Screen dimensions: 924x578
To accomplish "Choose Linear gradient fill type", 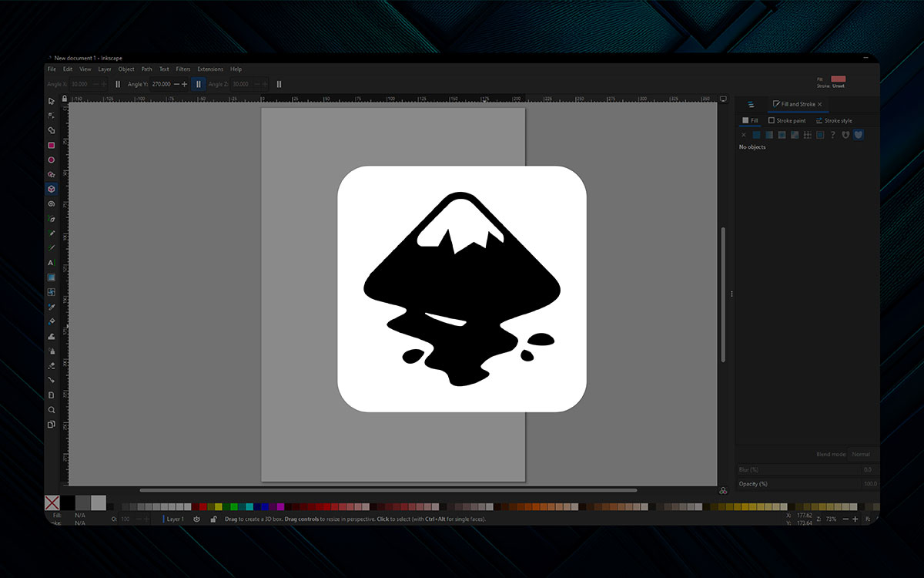I will click(x=769, y=135).
